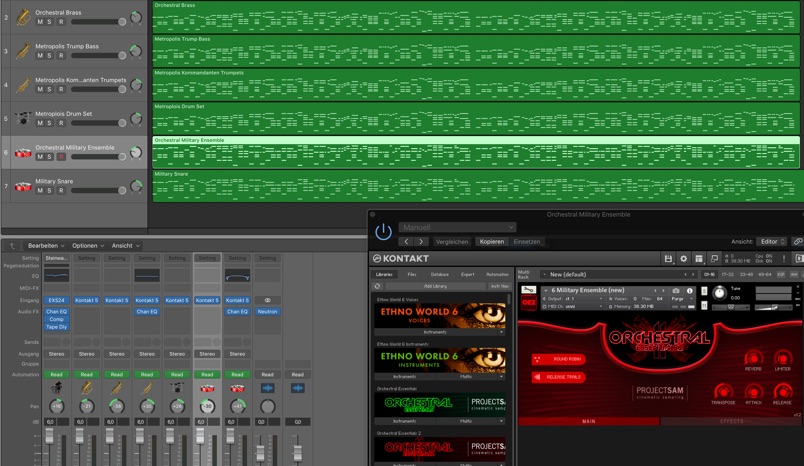Click the mixer back arrow icon
The image size is (804, 466).
pyautogui.click(x=12, y=246)
